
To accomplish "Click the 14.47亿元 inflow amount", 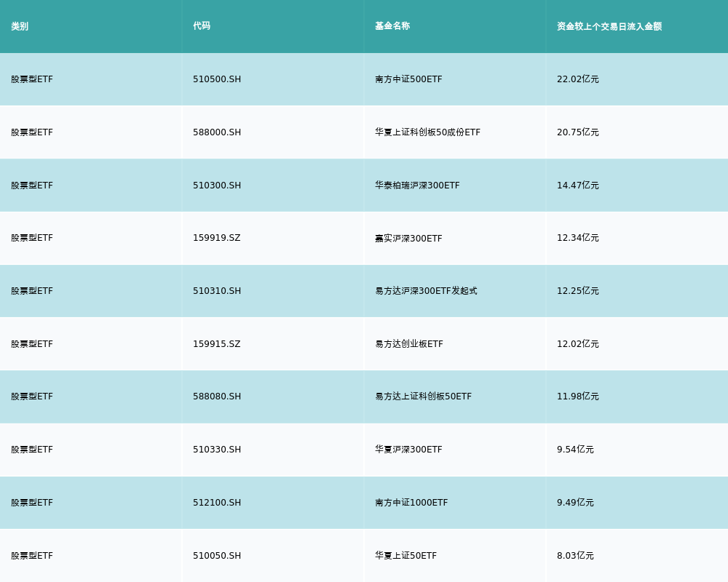I will 578,186.
